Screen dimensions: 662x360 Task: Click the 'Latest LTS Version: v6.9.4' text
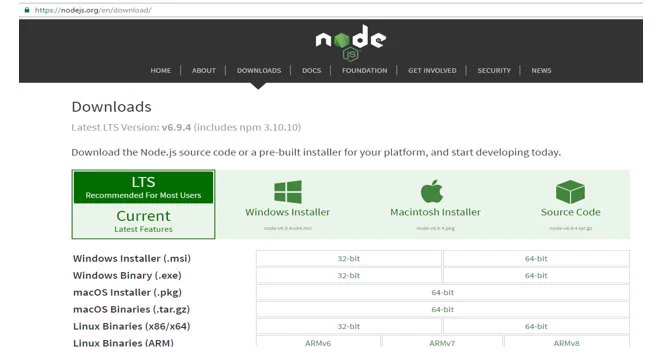131,127
